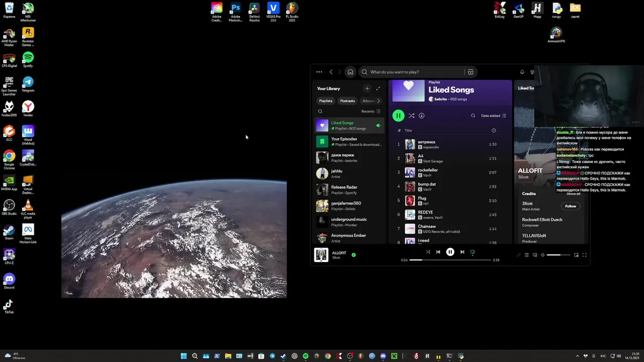
Task: Open the Connect to a device icon
Action: click(535, 255)
